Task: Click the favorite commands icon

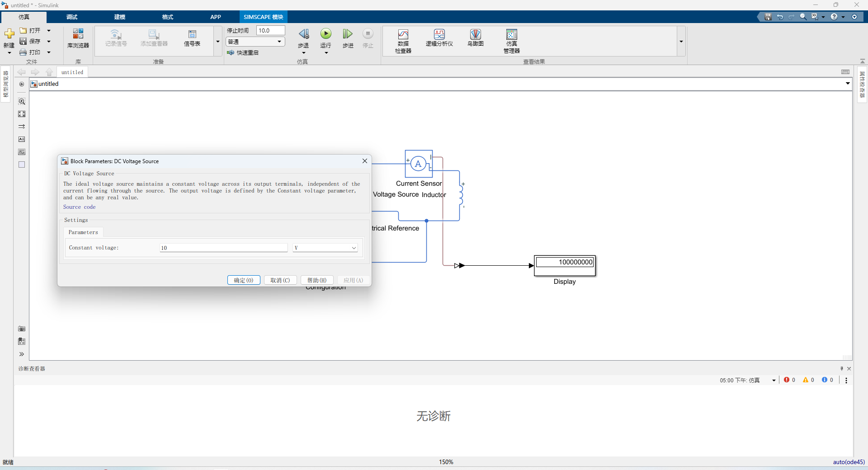Action: [x=815, y=17]
